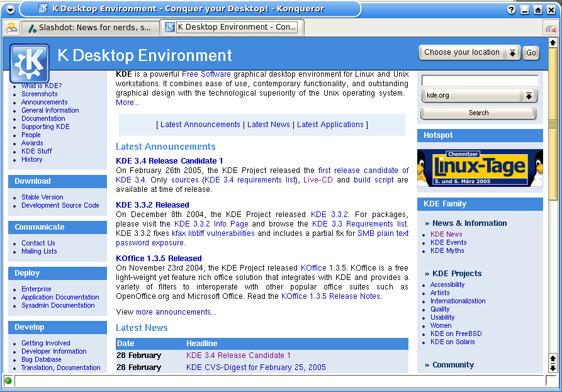This screenshot has width=562, height=392.
Task: Read about kfax libtiff vulnerabilities
Action: [x=213, y=233]
